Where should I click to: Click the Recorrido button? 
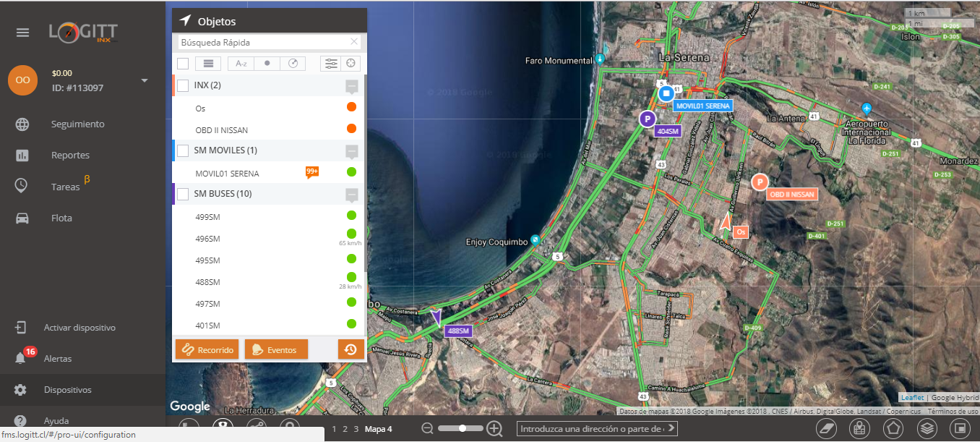pyautogui.click(x=206, y=349)
